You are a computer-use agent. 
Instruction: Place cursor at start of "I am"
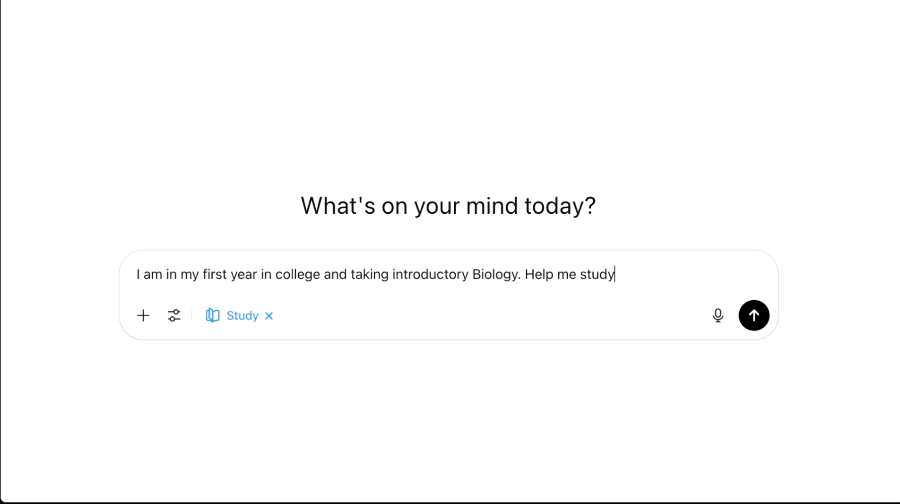point(138,274)
